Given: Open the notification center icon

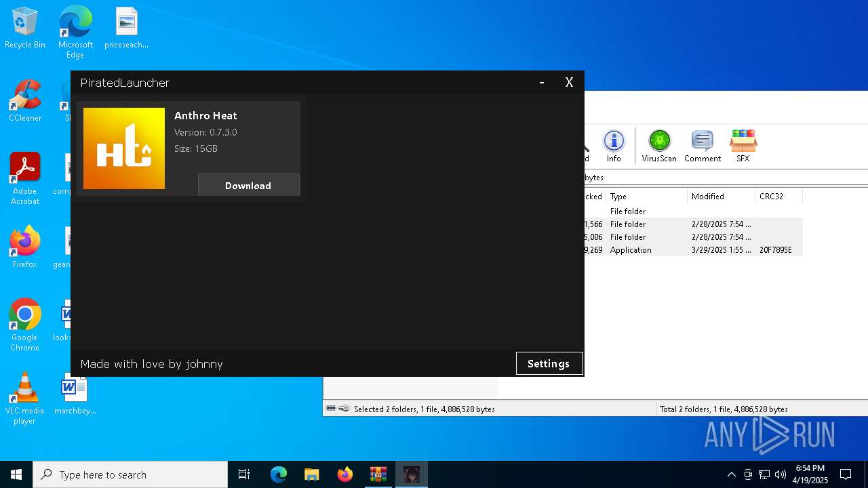Looking at the screenshot, I should pos(846,474).
